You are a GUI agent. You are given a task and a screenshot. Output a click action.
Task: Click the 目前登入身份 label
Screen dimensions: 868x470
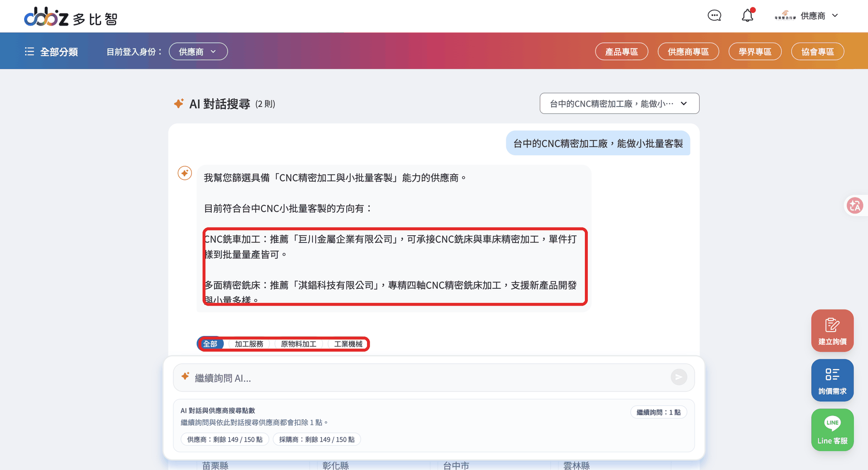click(x=134, y=52)
